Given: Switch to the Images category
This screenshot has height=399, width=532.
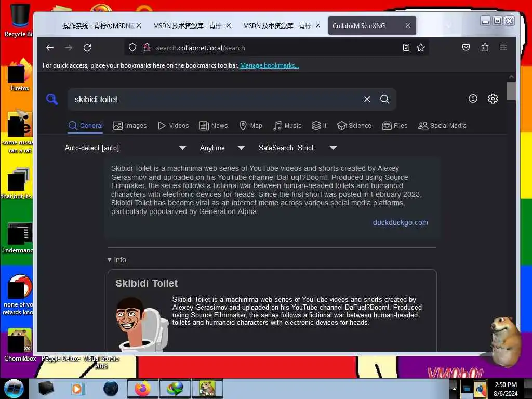Looking at the screenshot, I should [129, 126].
